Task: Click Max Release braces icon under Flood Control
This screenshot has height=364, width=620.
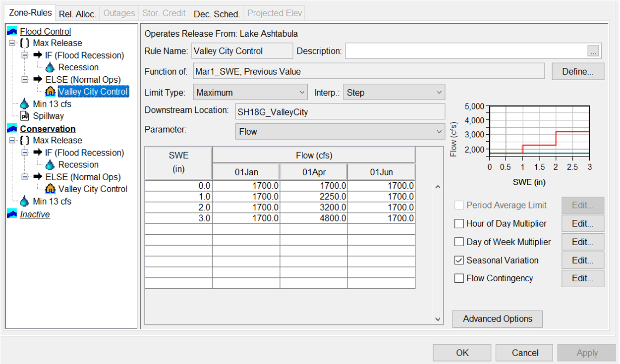Action: 25,43
